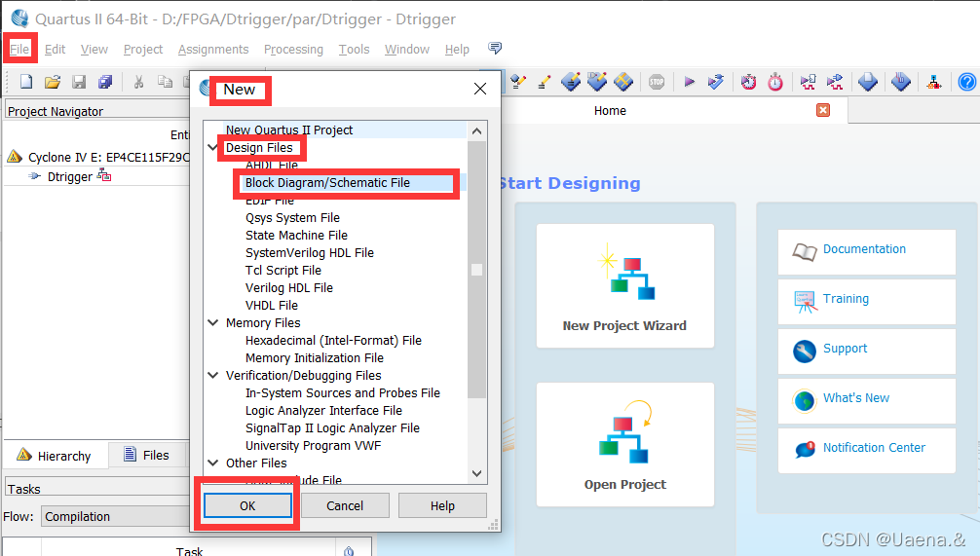Open the Assignments menu
The height and width of the screenshot is (556, 980).
coord(213,50)
